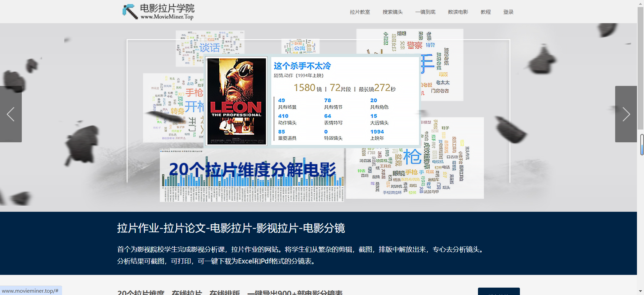The width and height of the screenshot is (644, 295).
Task: Visit the 教程 menu item
Action: click(x=486, y=12)
